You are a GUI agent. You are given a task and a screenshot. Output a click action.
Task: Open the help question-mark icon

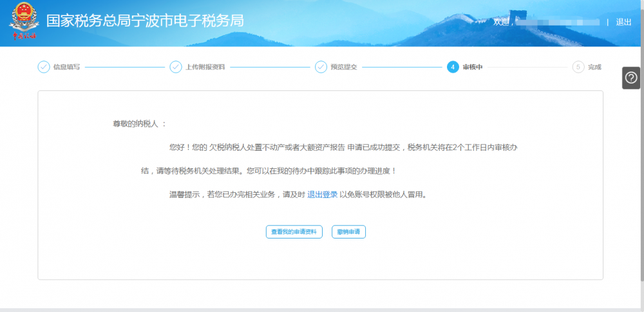click(x=631, y=78)
